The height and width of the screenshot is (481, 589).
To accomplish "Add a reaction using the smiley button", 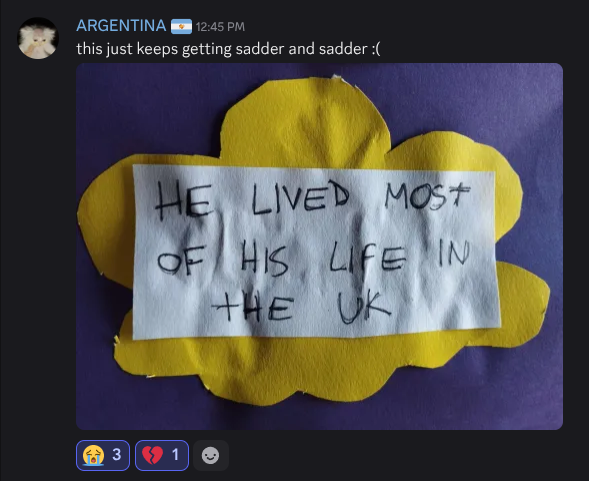I will point(210,455).
